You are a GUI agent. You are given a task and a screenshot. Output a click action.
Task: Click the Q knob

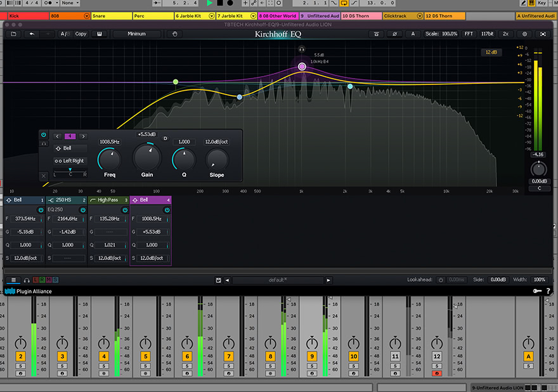click(x=184, y=159)
